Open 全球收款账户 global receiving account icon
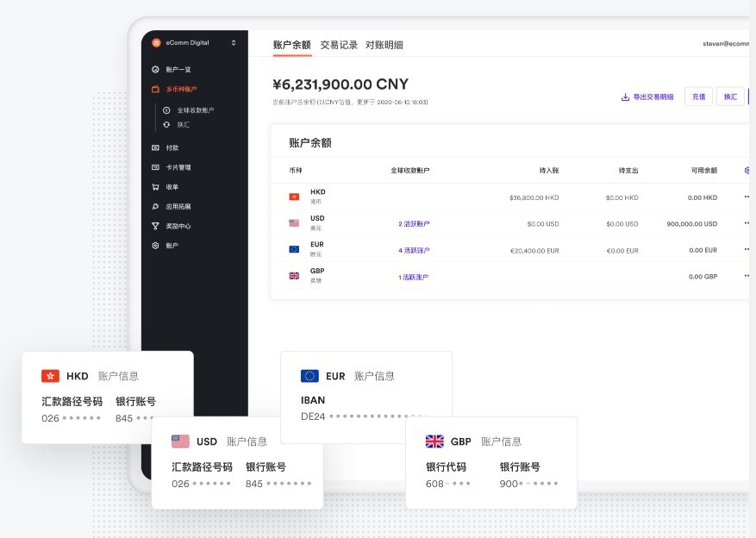 coord(166,109)
